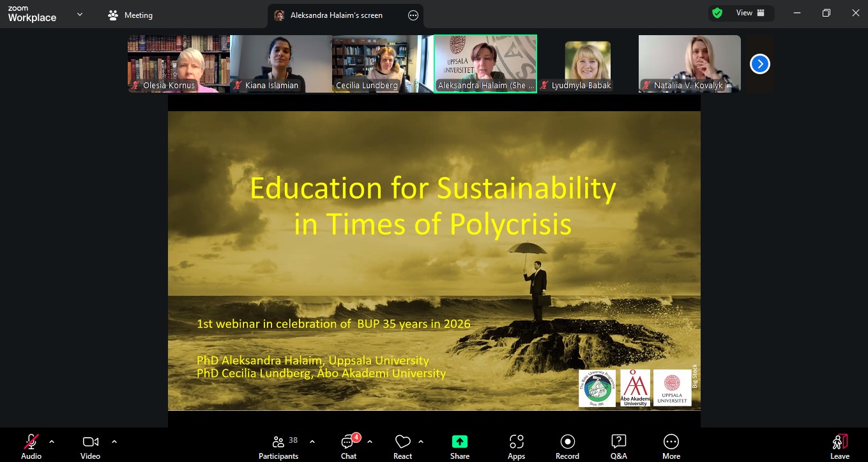Open the Chat panel
868x462 pixels.
[349, 446]
